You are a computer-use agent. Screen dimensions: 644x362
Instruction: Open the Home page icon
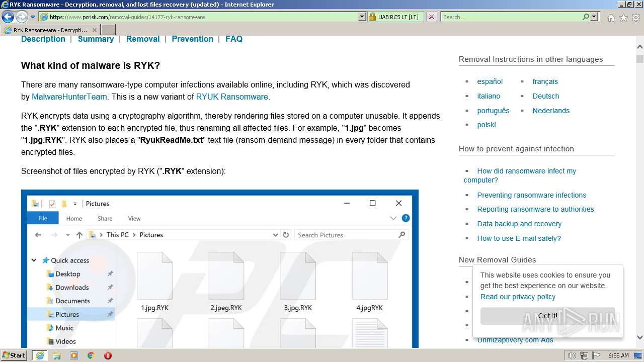pos(611,18)
